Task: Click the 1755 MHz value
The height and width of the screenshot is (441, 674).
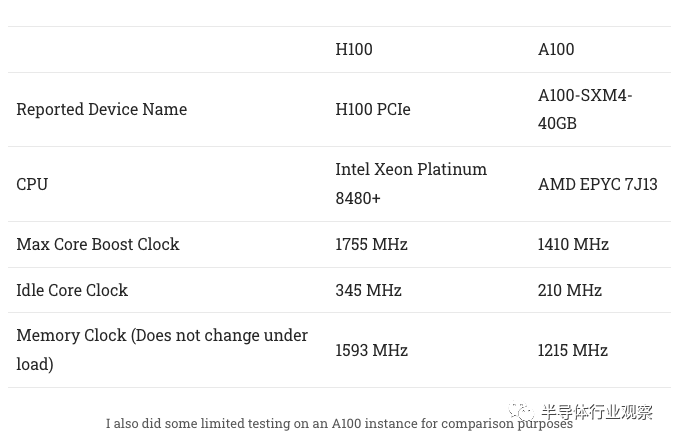Action: click(371, 244)
